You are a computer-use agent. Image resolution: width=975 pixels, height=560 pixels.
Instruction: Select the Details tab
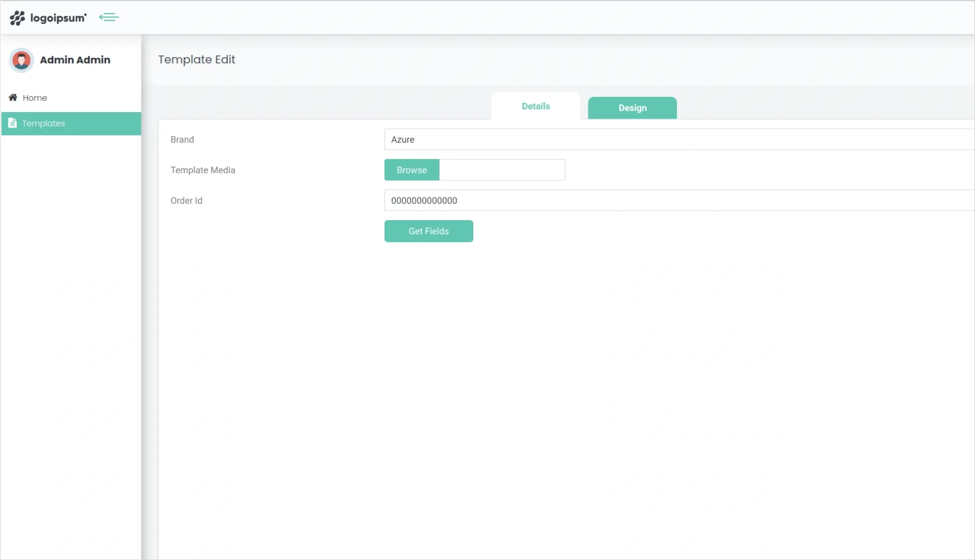click(535, 106)
